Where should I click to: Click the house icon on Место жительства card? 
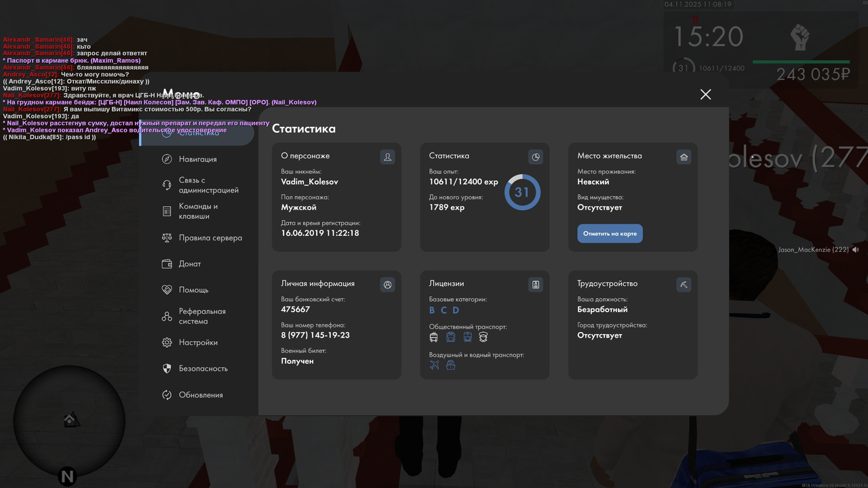click(684, 157)
